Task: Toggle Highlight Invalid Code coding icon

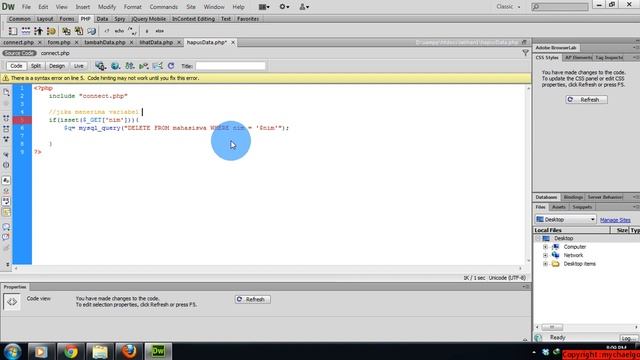Action: [6, 191]
